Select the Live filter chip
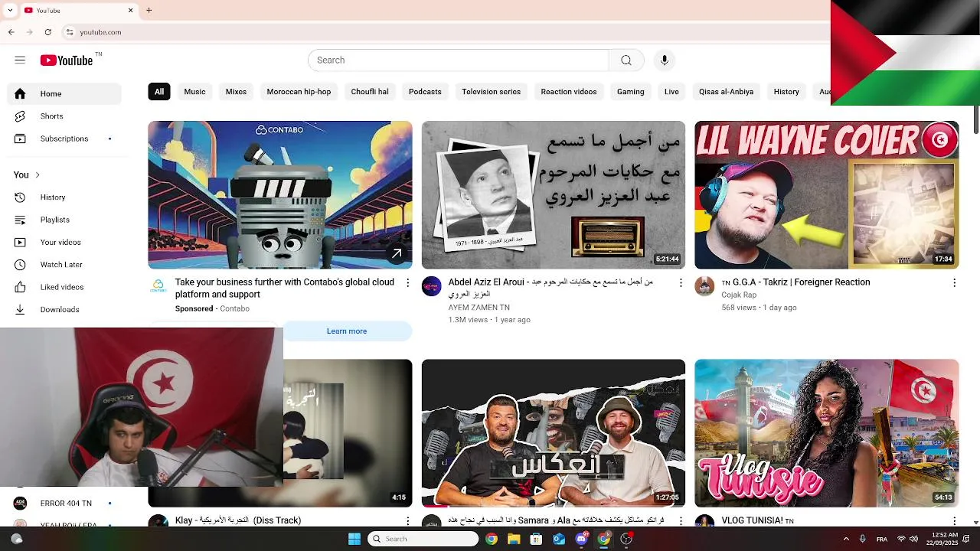980x551 pixels. [x=671, y=92]
